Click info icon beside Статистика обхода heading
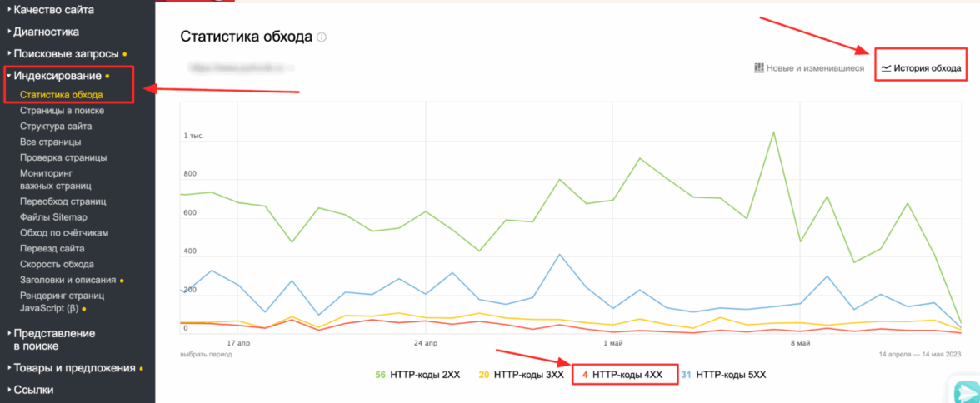This screenshot has height=403, width=980. (x=322, y=37)
